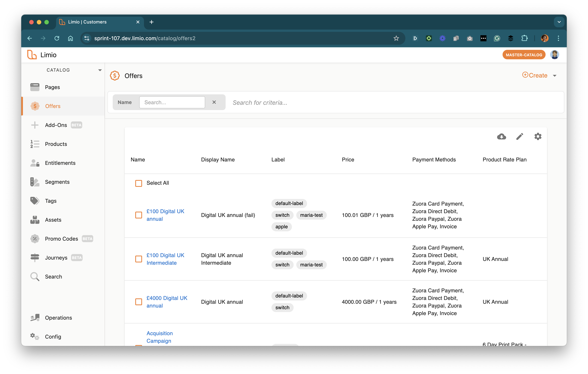
Task: Open Products in the sidebar
Action: [x=56, y=144]
